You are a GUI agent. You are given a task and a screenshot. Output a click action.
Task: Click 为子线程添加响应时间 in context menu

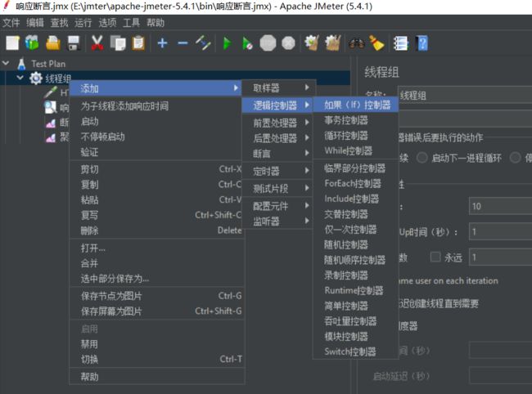pyautogui.click(x=157, y=106)
